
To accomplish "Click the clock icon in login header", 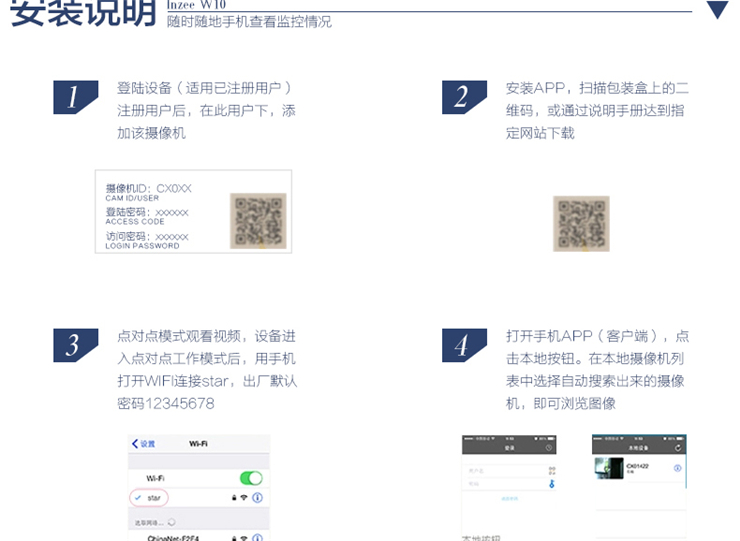I will coord(549,446).
